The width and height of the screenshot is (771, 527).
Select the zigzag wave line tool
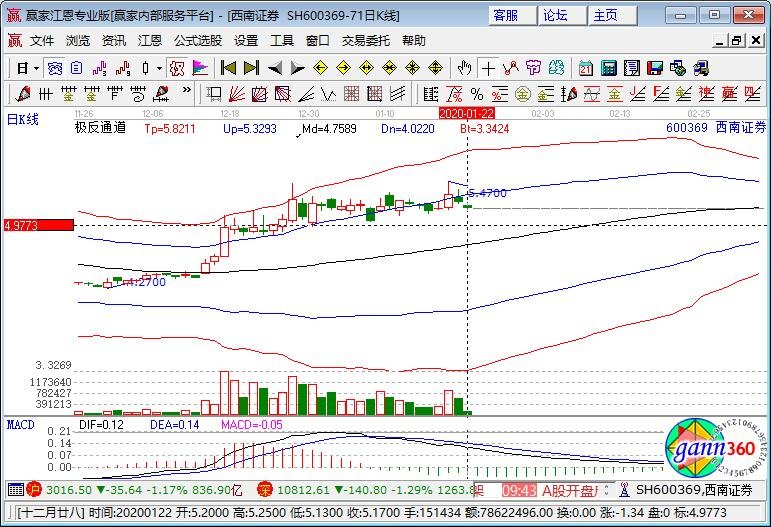(x=328, y=93)
